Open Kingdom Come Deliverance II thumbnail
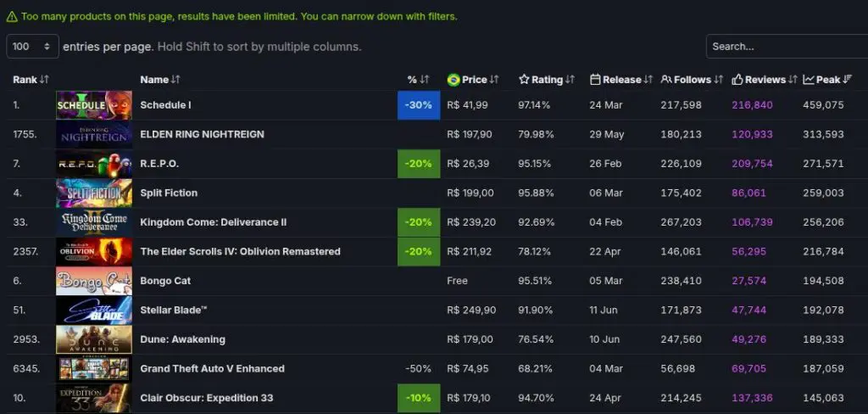The width and height of the screenshot is (868, 414). (x=94, y=222)
